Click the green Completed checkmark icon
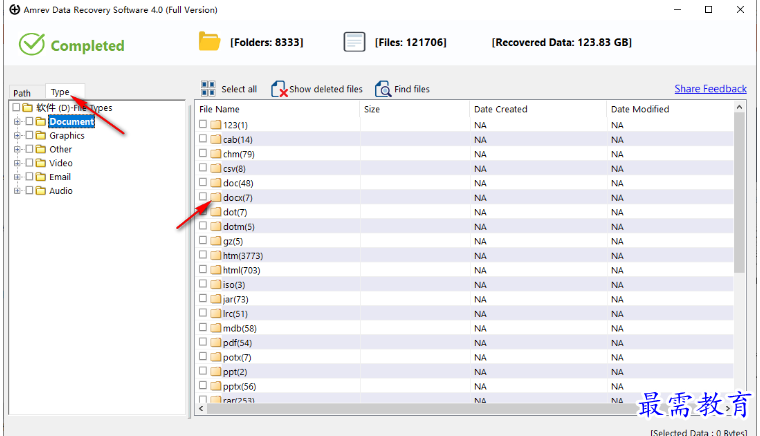Viewport: 760px width, 436px height. point(32,44)
